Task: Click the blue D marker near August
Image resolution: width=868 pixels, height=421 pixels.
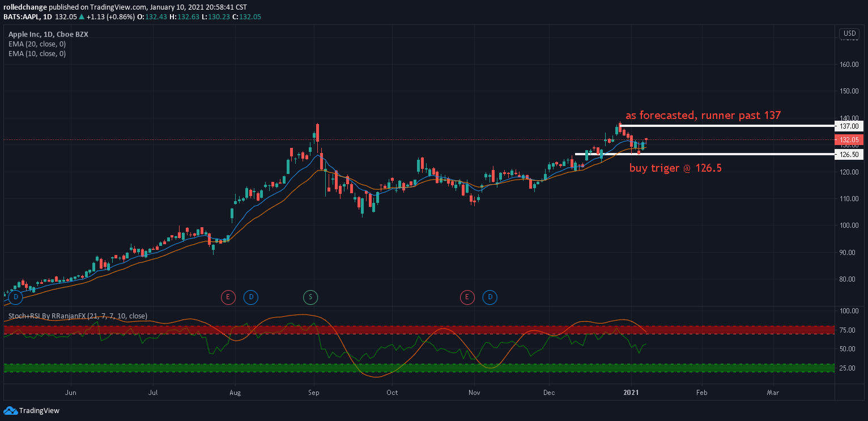Action: click(250, 297)
